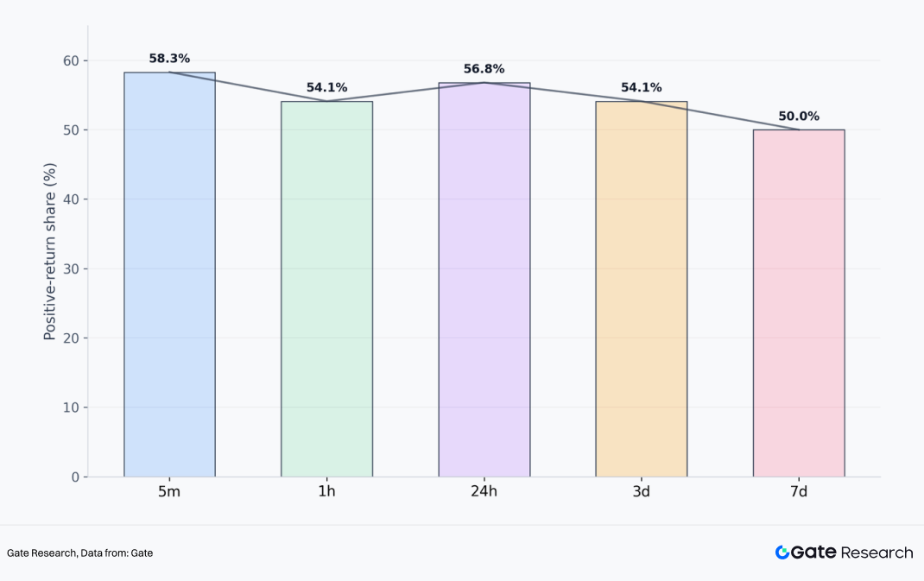Click the Gate logo icon

tap(782, 553)
